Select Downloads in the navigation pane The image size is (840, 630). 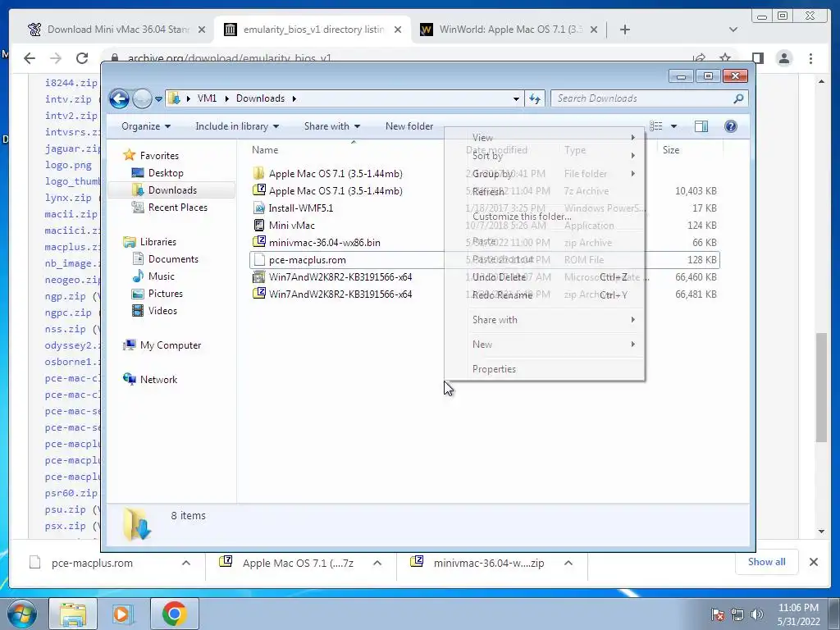(x=172, y=190)
